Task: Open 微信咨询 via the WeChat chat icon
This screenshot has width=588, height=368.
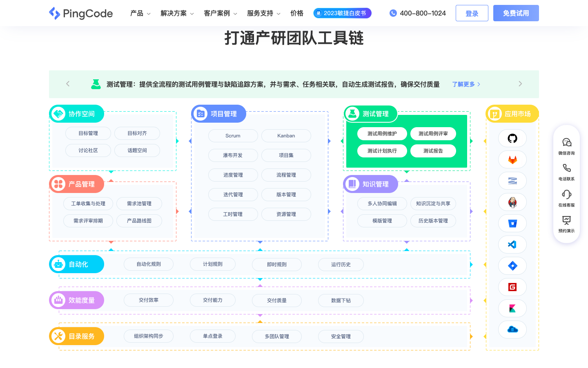Action: point(566,143)
